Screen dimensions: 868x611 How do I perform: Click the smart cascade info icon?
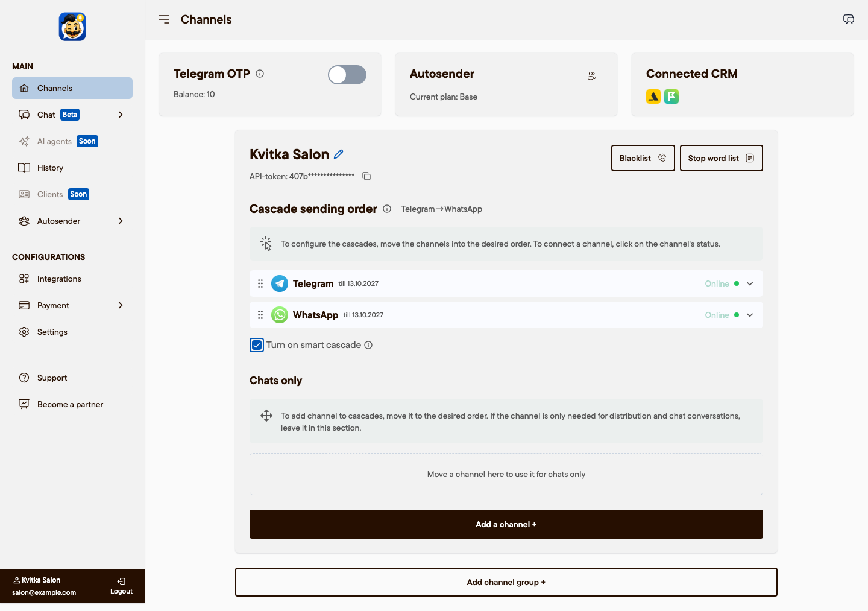coord(368,345)
